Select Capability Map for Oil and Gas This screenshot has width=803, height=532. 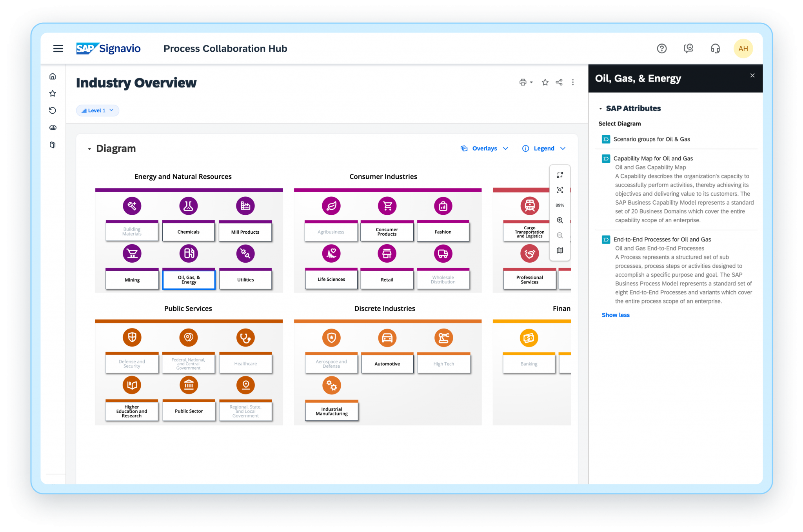[x=653, y=158]
